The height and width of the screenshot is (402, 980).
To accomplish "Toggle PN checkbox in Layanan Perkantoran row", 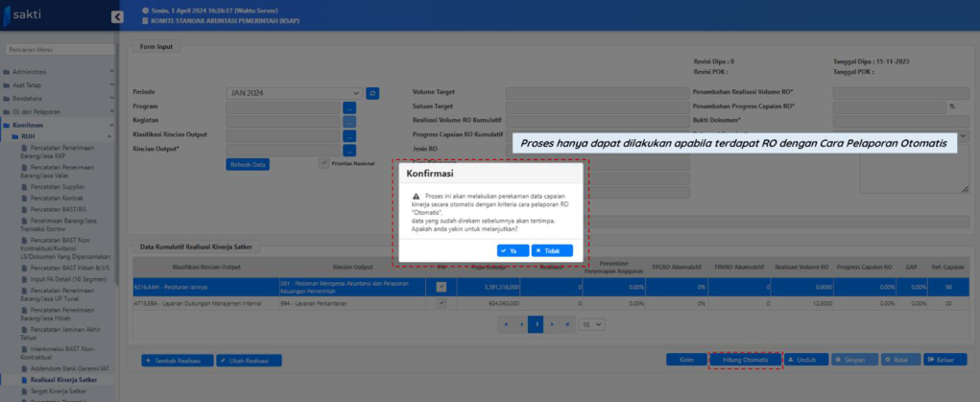I will coord(442,301).
